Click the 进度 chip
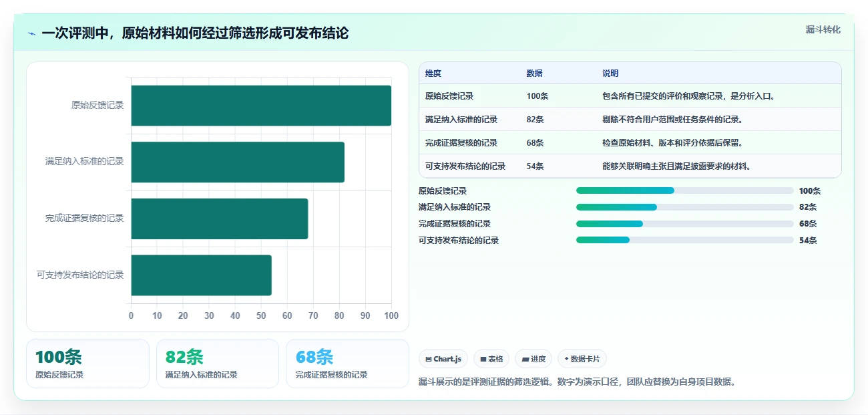The image size is (868, 415). [x=533, y=359]
